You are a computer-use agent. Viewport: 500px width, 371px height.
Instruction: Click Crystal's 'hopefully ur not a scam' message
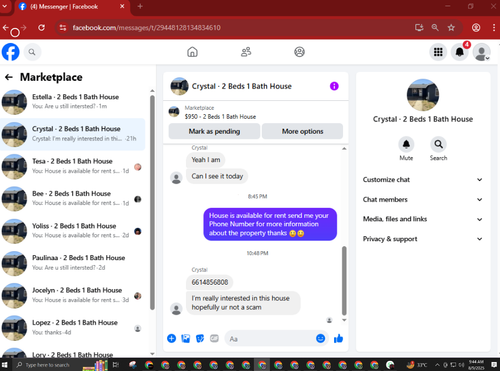[243, 303]
